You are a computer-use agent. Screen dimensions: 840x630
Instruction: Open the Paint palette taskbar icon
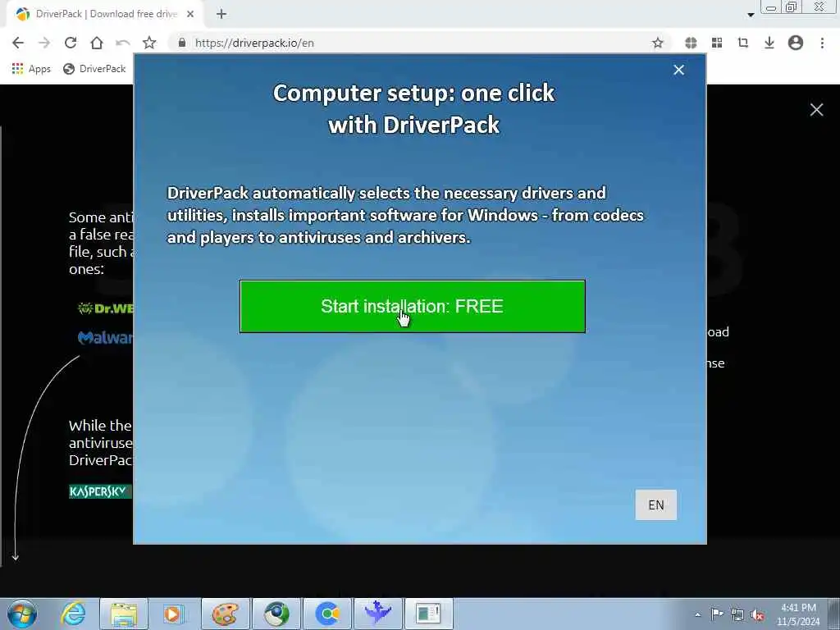[225, 614]
